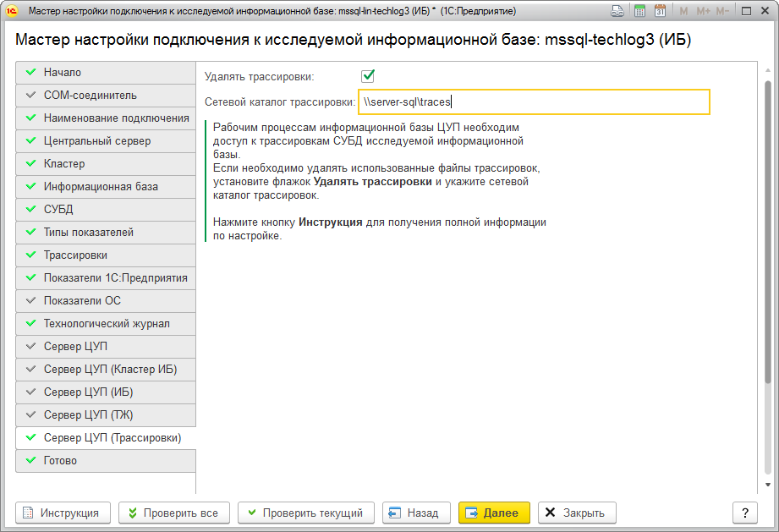The image size is (779, 532).
Task: Click the wizard title heading text
Action: pyautogui.click(x=354, y=40)
